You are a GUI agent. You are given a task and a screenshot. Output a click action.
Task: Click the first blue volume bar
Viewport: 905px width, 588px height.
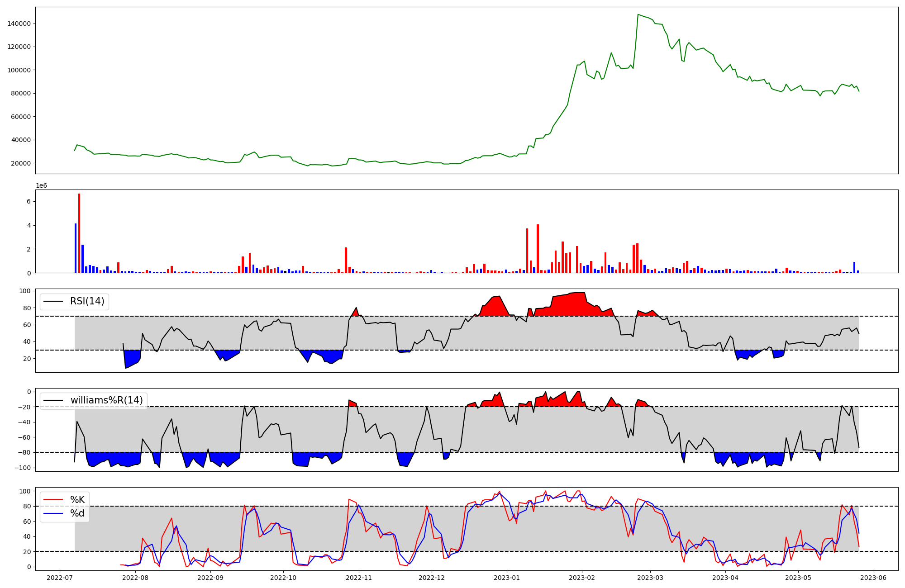tap(76, 248)
